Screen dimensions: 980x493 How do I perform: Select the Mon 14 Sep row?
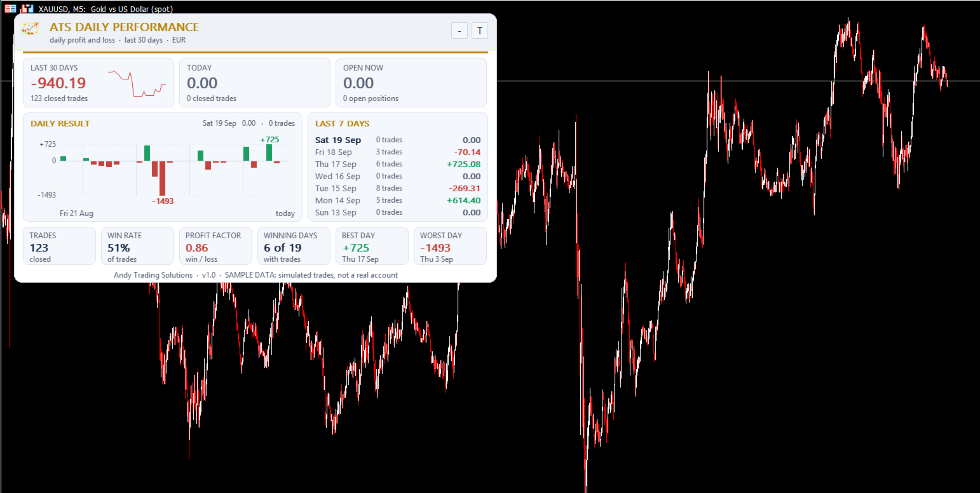[398, 200]
